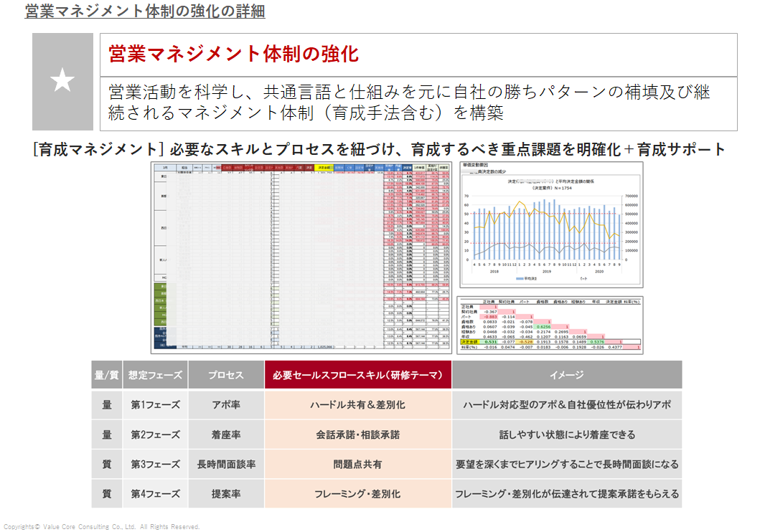Click the Value Core Consulting copyright text
765x532 pixels.
(100, 527)
